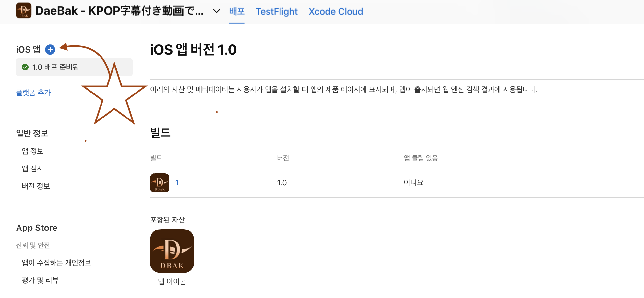Click the 신뢰 및 안전 subheading
The image size is (644, 298).
click(33, 245)
